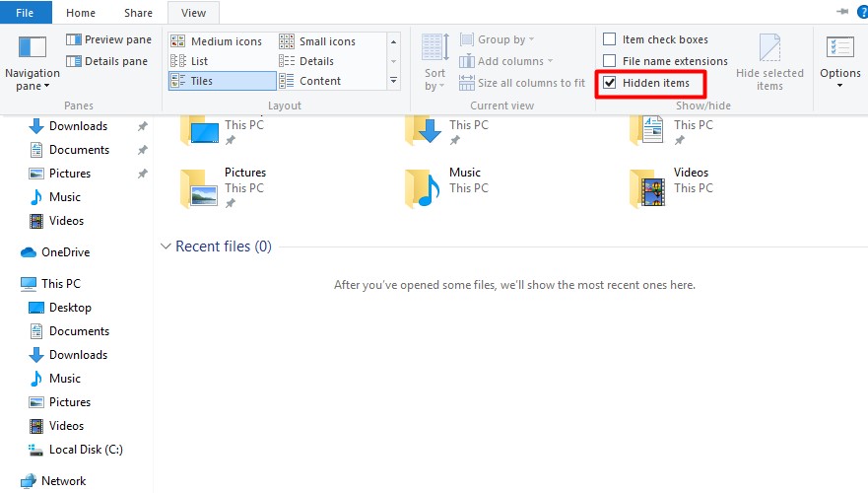The width and height of the screenshot is (868, 493).
Task: Open Downloads under This PC
Action: click(x=78, y=355)
